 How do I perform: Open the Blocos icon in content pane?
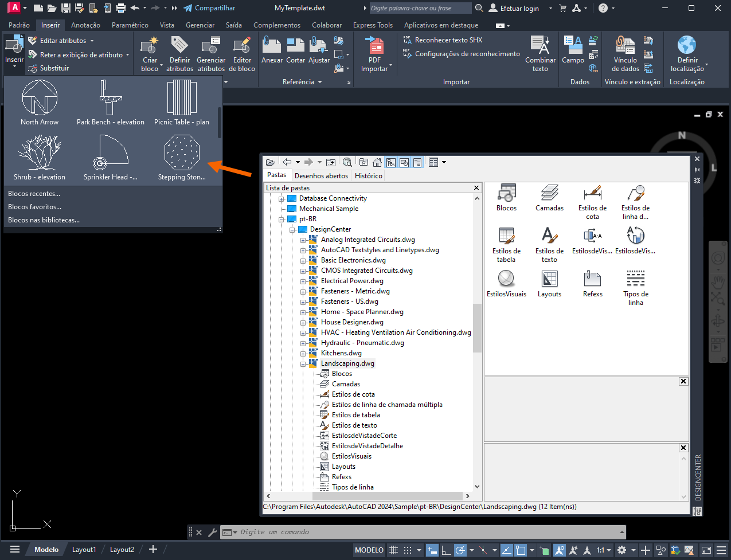[x=506, y=198]
